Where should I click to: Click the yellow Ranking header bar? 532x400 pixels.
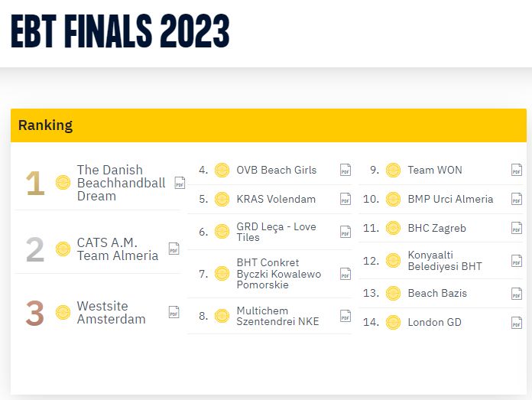(268, 125)
